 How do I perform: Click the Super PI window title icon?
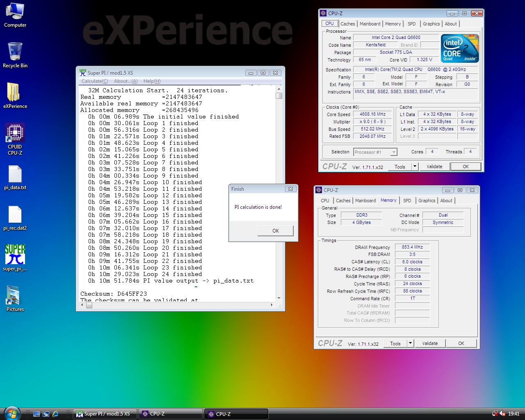(82, 73)
